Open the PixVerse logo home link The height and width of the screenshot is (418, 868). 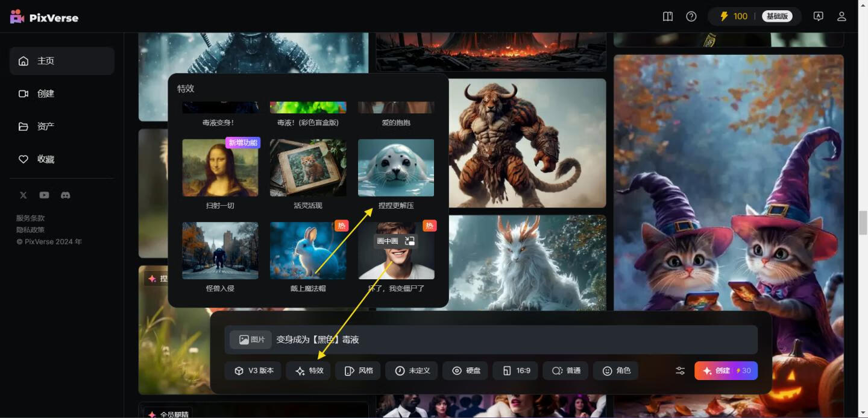point(44,17)
